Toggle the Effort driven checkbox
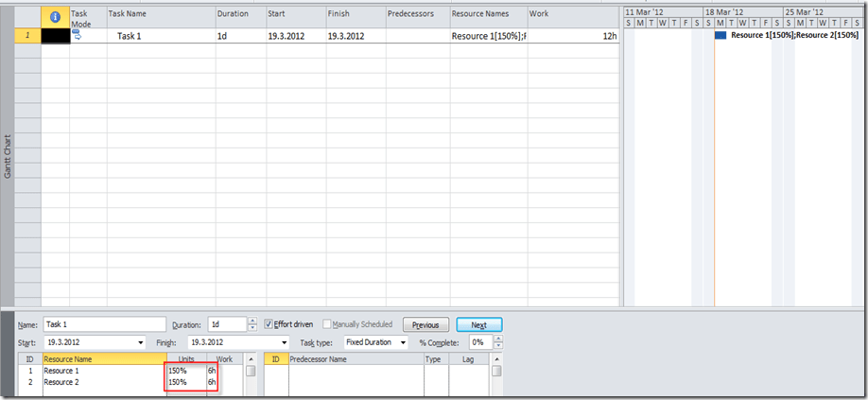868x400 pixels. coord(269,324)
